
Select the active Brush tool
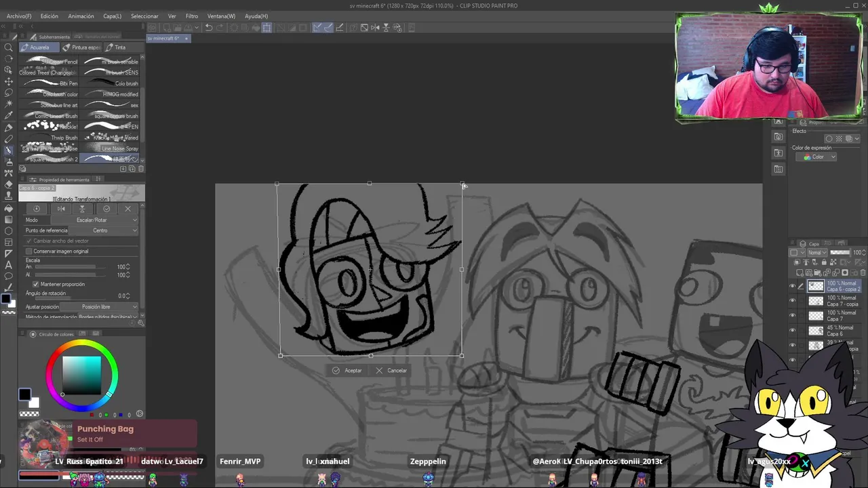pyautogui.click(x=8, y=150)
